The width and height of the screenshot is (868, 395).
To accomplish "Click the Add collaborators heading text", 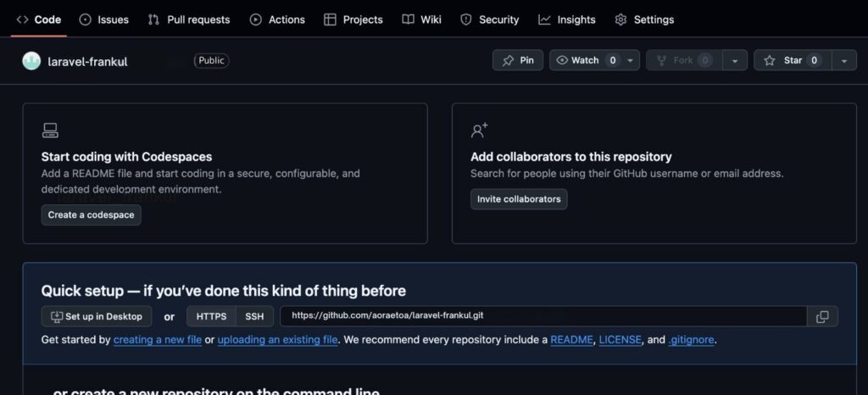I will click(x=571, y=157).
